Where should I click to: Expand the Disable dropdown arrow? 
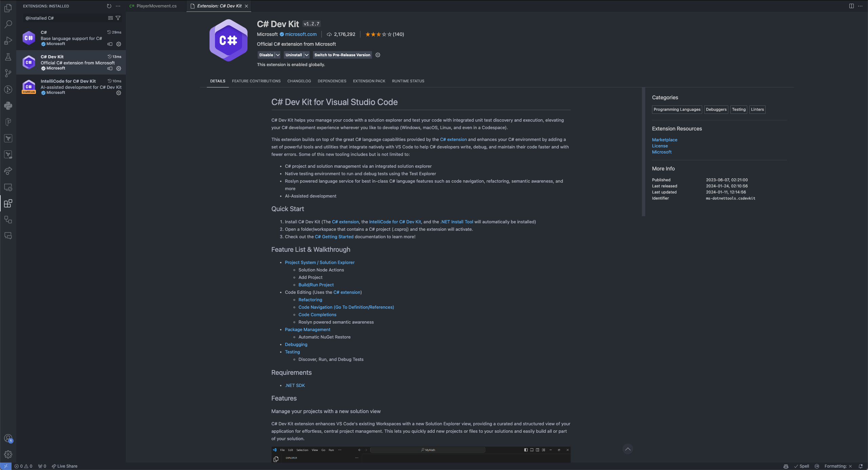click(278, 55)
